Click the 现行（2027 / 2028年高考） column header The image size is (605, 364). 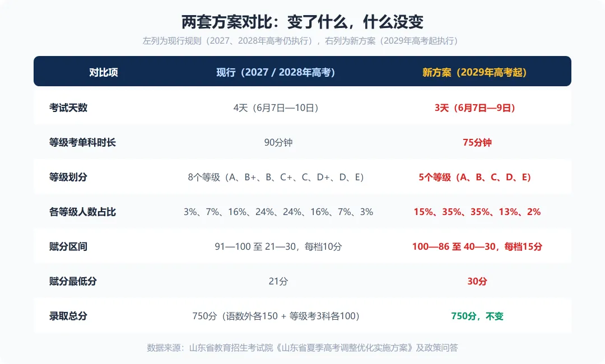point(276,72)
